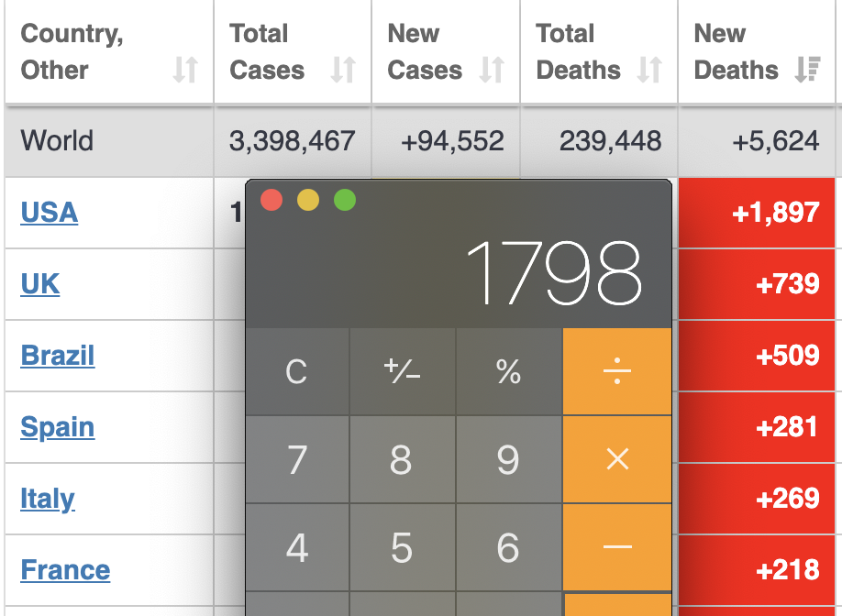This screenshot has height=616, width=842.
Task: Visit the Italy country link
Action: click(48, 499)
